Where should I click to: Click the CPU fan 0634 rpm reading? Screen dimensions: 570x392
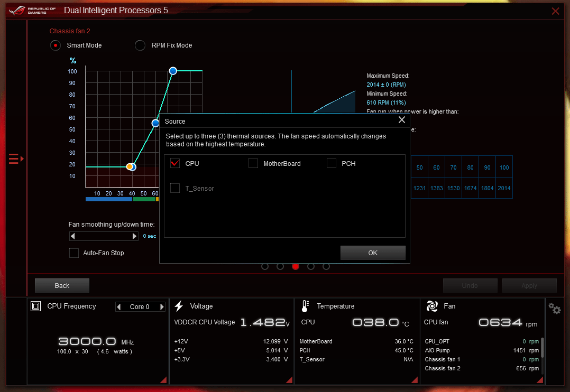(508, 323)
